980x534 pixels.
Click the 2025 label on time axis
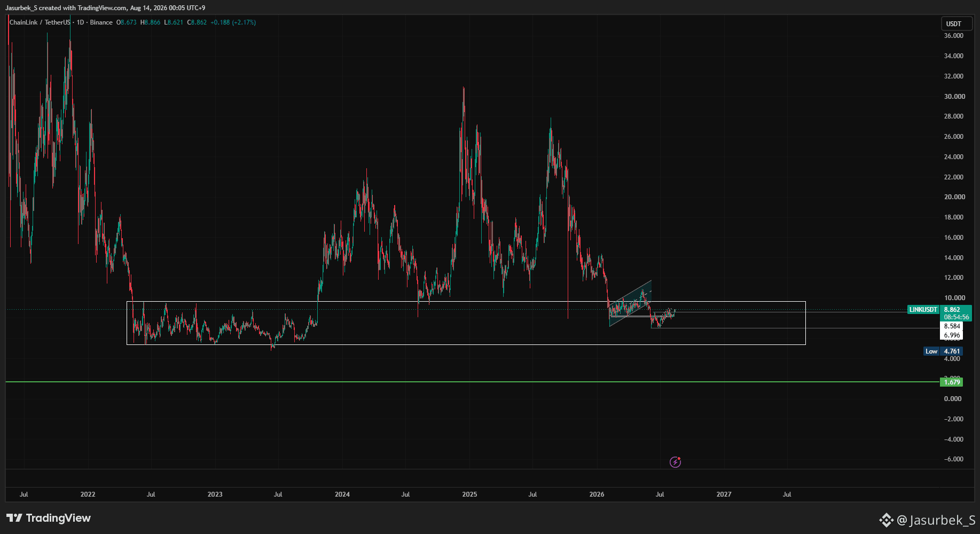click(x=469, y=494)
